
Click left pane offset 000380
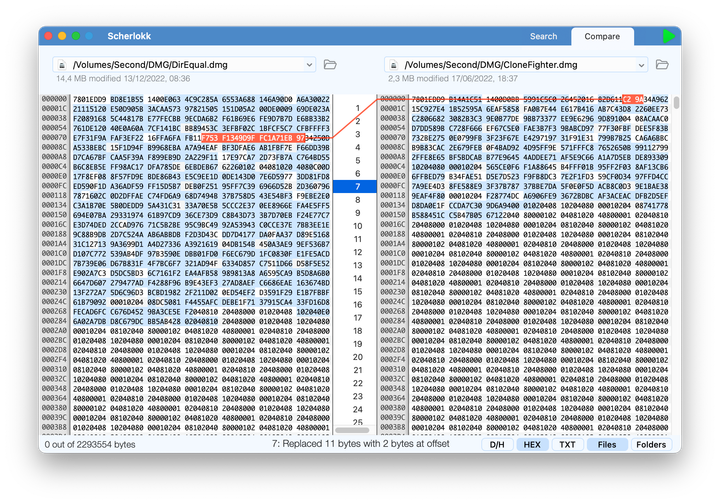[54, 407]
